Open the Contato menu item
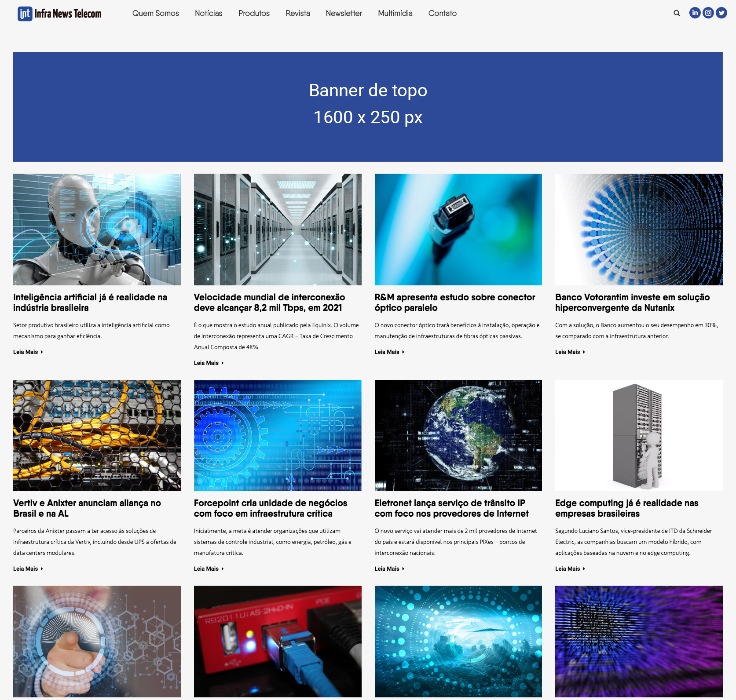 (443, 13)
